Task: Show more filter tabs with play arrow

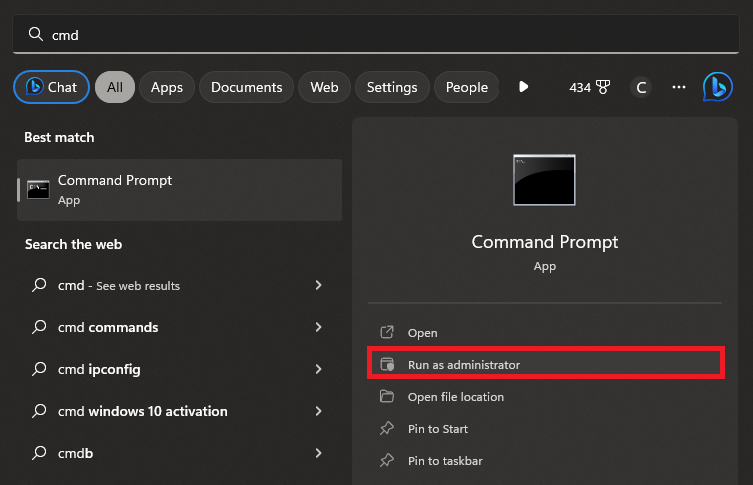Action: point(523,87)
